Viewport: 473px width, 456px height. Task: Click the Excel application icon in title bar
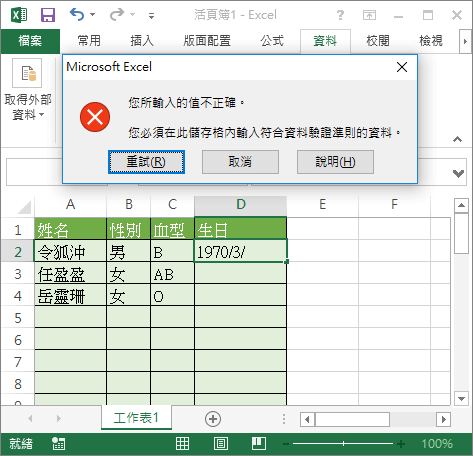(19, 15)
